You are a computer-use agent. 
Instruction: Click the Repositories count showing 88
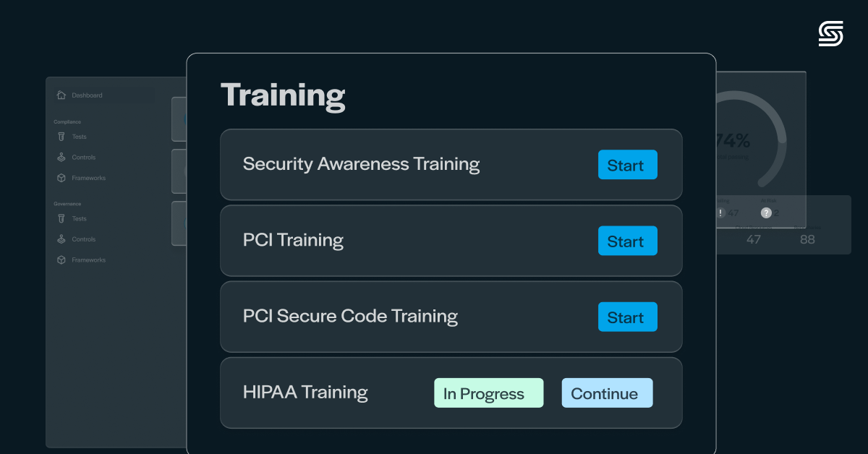pos(807,239)
